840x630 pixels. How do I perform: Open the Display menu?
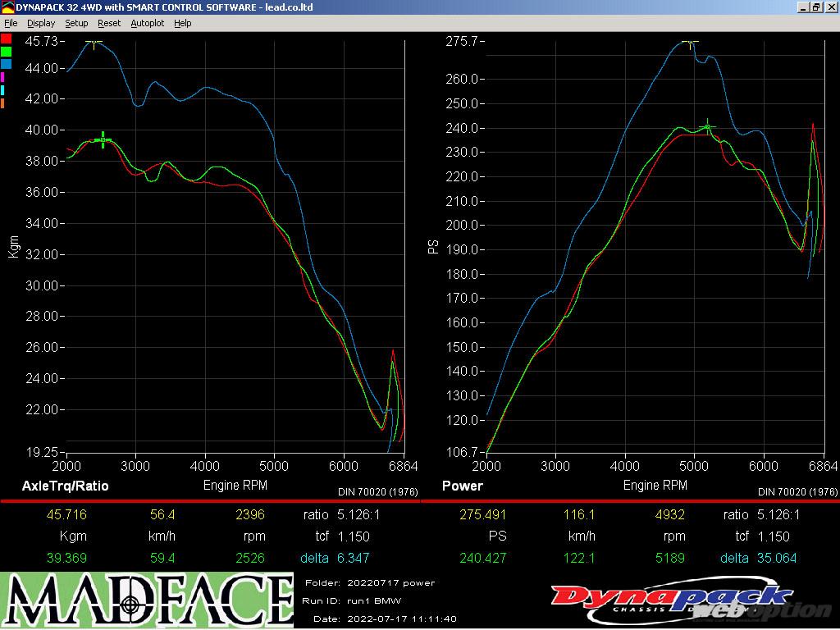[41, 23]
